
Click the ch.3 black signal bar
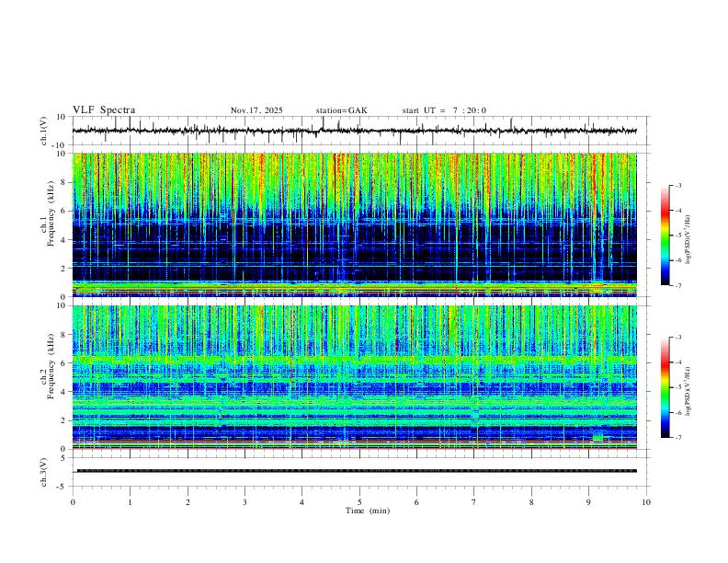[x=357, y=471]
